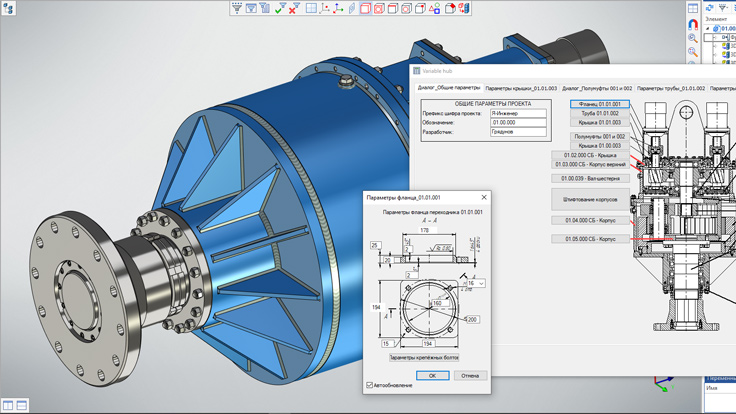
Task: Refresh the model tree with blue arrows
Action: tap(710, 8)
